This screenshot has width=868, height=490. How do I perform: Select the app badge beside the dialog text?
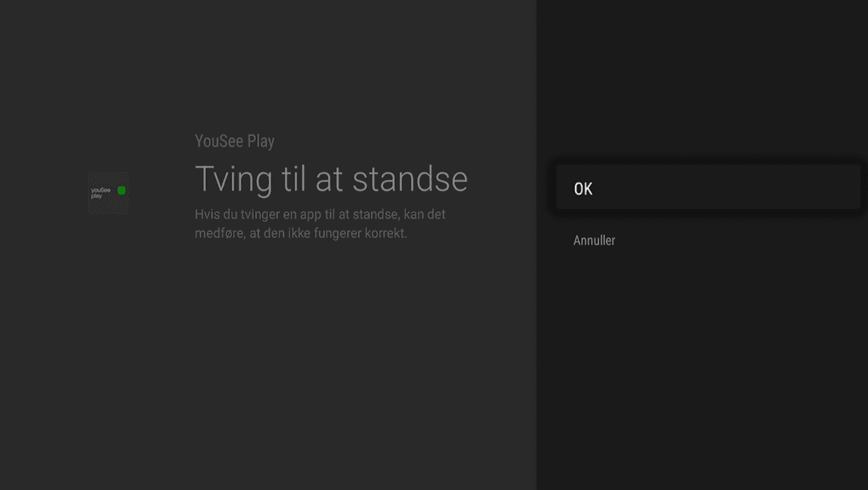tap(108, 192)
